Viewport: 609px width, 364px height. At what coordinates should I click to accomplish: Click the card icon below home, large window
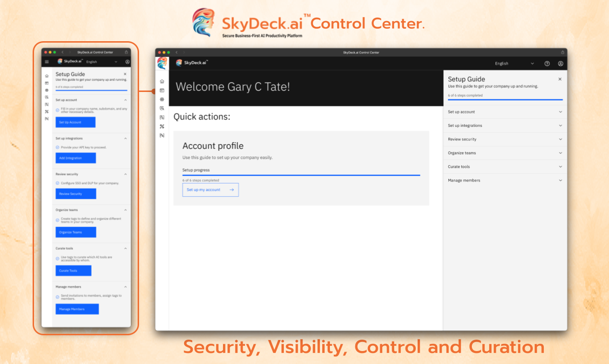point(162,90)
